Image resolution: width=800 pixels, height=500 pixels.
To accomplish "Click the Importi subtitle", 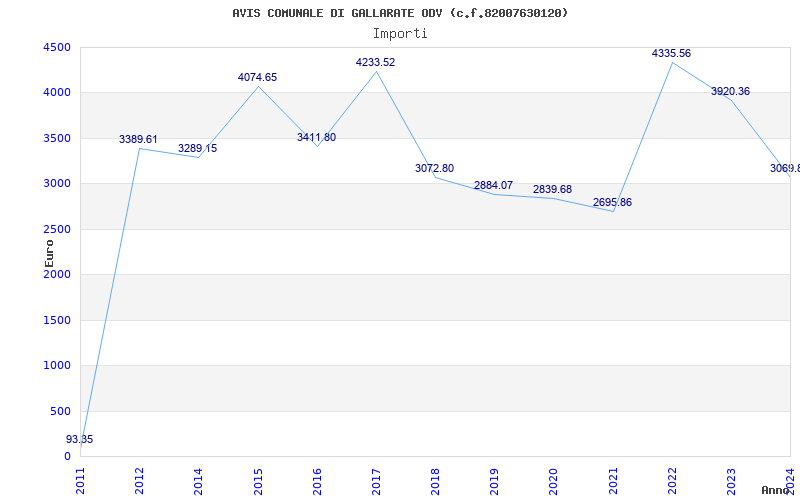I will 400,34.
